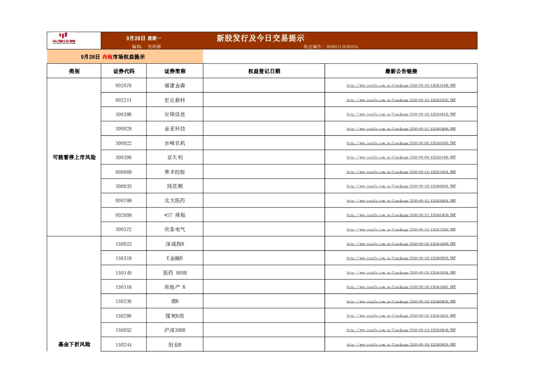Select the security name 吉峰农机
The height and width of the screenshot is (392, 555).
point(175,143)
